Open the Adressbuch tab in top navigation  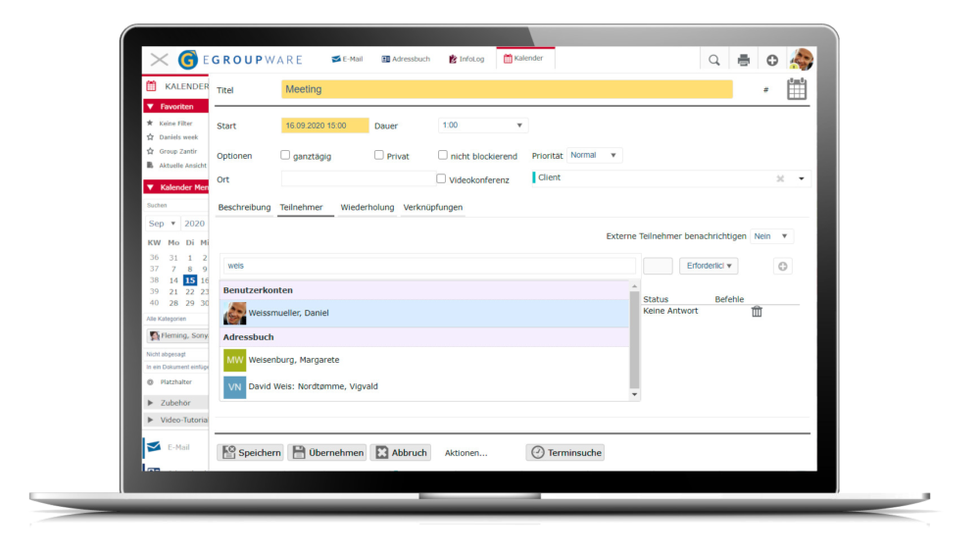(406, 59)
